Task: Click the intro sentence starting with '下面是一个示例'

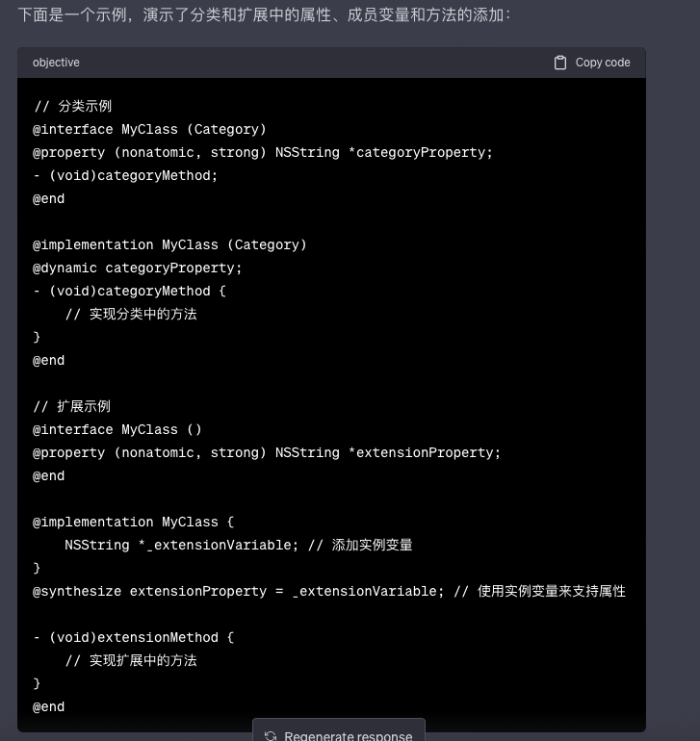Action: coord(265,15)
